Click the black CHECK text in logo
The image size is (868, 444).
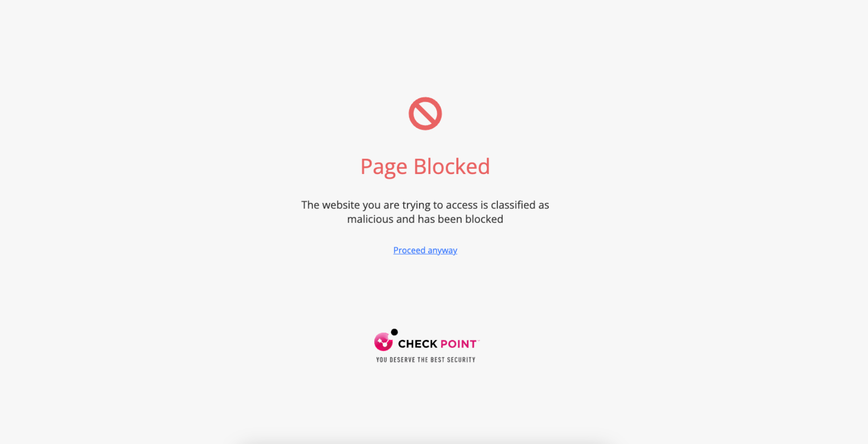(x=418, y=344)
